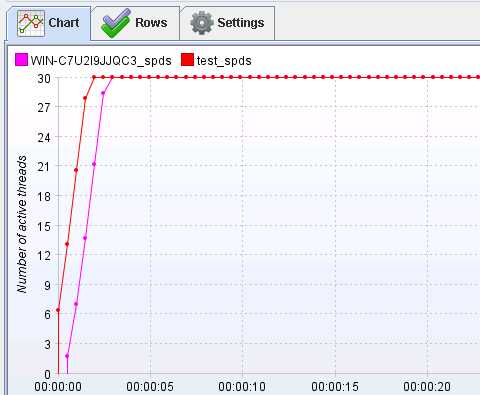Image resolution: width=480 pixels, height=395 pixels.
Task: Click the X-axis time label 00:00:10
Action: tap(242, 387)
